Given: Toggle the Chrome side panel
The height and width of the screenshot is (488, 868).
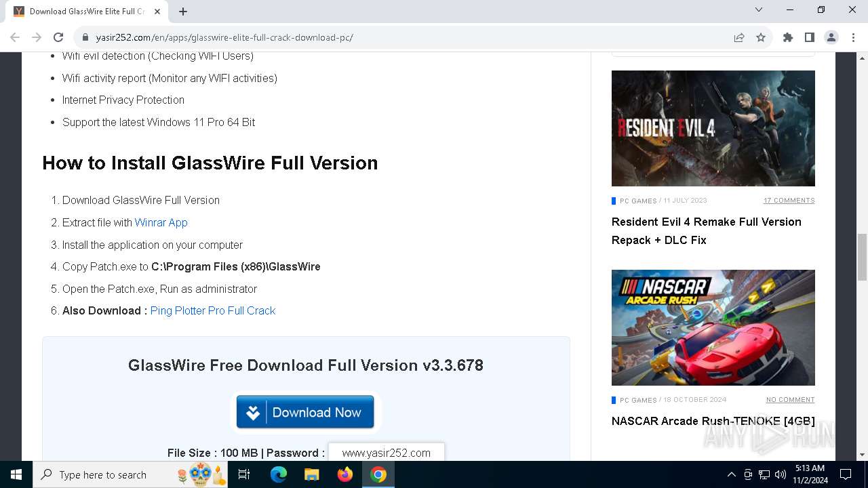Looking at the screenshot, I should coord(810,37).
